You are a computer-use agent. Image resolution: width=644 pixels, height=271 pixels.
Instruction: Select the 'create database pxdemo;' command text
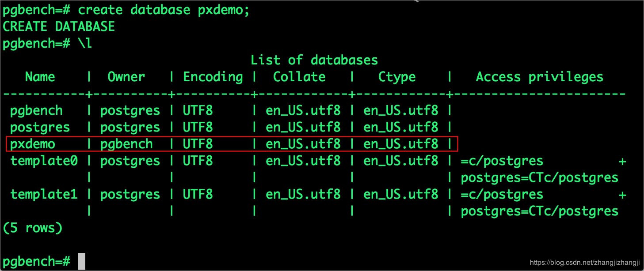164,11
